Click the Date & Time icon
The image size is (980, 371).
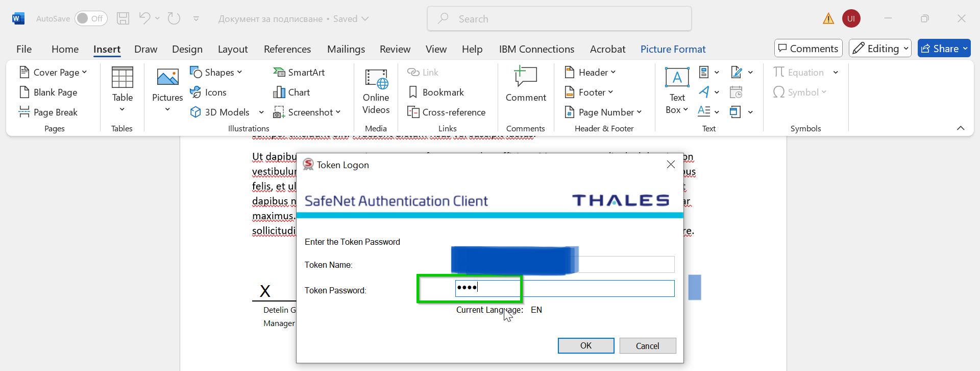[x=736, y=92]
